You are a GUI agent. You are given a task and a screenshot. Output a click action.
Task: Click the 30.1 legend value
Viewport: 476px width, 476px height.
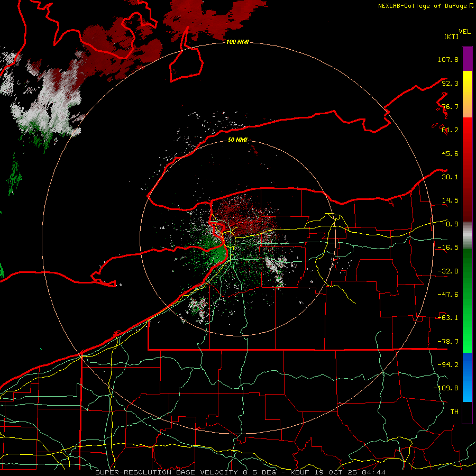(450, 177)
